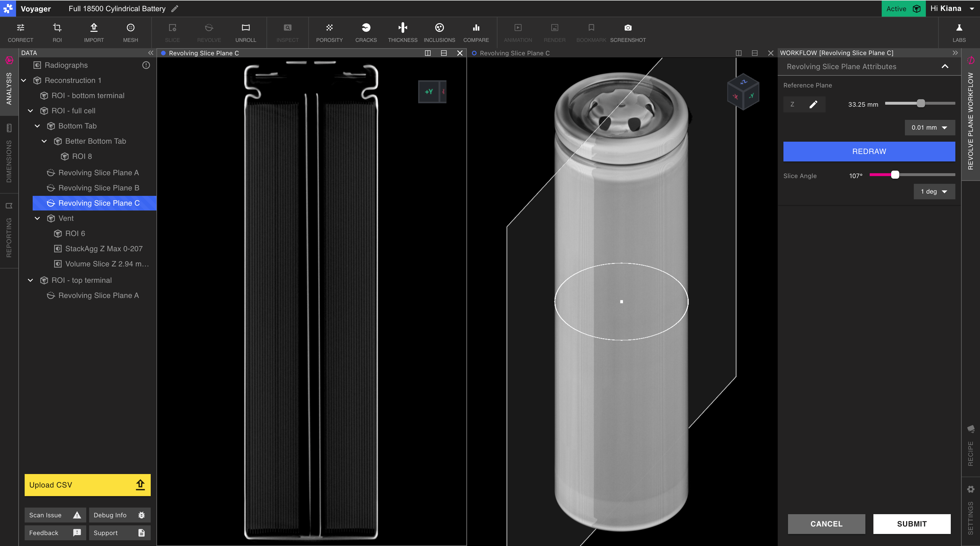This screenshot has width=980, height=546.
Task: Split left viewport horizontally
Action: point(444,53)
